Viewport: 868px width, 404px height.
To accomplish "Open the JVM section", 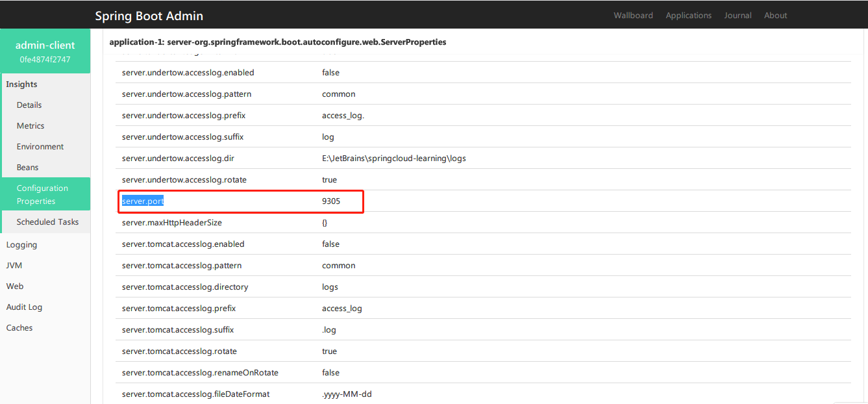I will 14,266.
